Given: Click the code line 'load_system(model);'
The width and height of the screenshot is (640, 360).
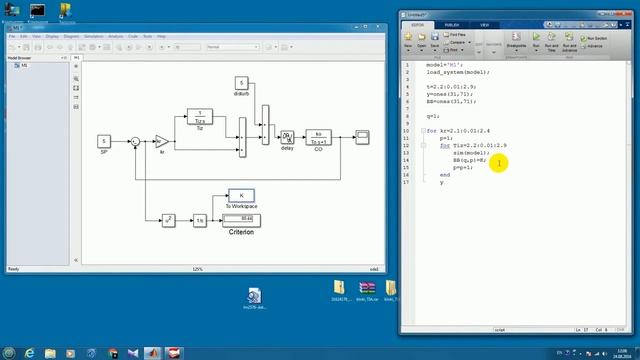Looking at the screenshot, I should click(x=458, y=72).
